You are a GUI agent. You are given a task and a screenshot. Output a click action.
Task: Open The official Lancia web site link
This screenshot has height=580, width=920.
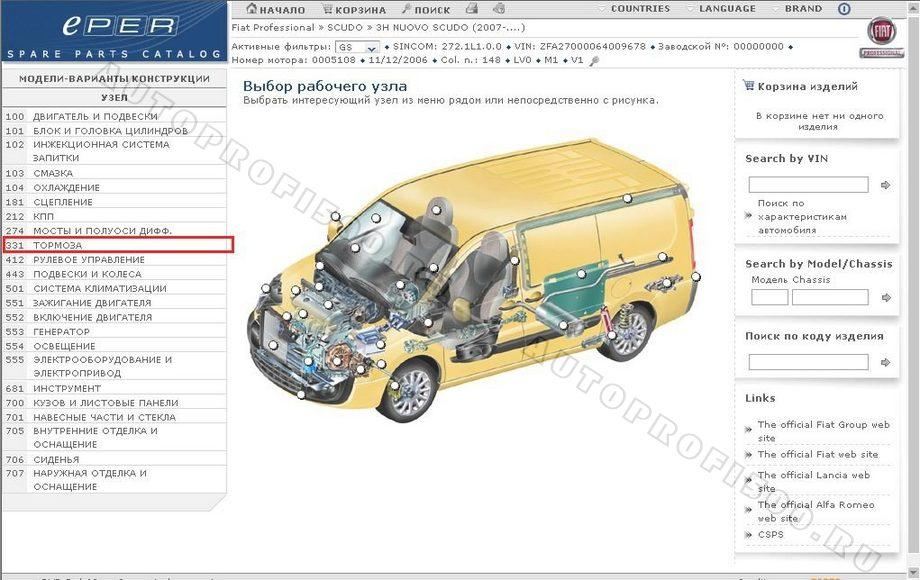click(x=813, y=481)
